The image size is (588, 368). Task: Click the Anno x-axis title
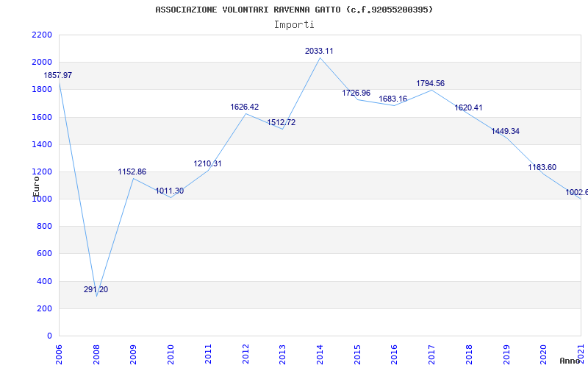570,361
